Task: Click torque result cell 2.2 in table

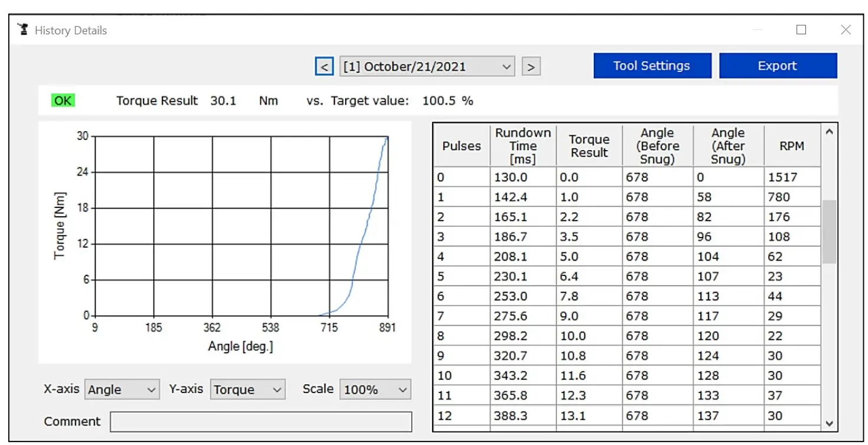Action: click(589, 217)
